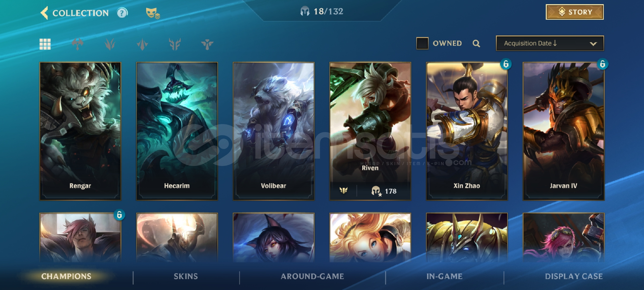Screen dimensions: 644x290
Task: Click the Acquisition Date dropdown chevron
Action: tap(593, 44)
